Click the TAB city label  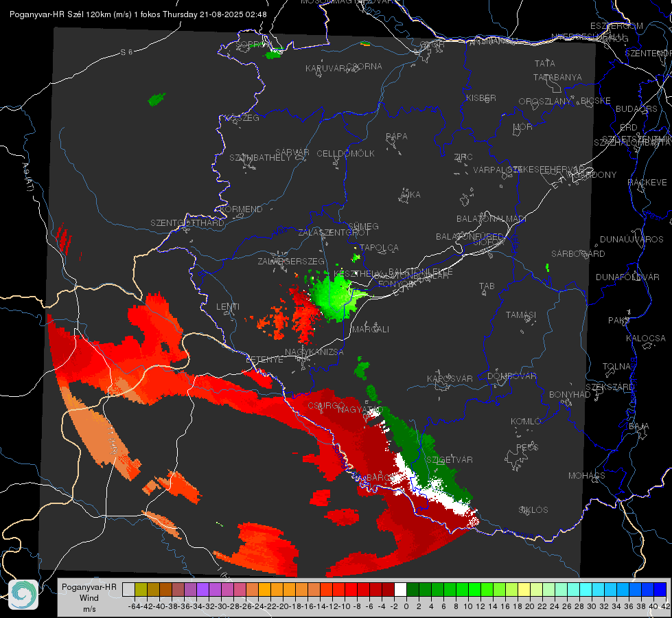pyautogui.click(x=487, y=286)
